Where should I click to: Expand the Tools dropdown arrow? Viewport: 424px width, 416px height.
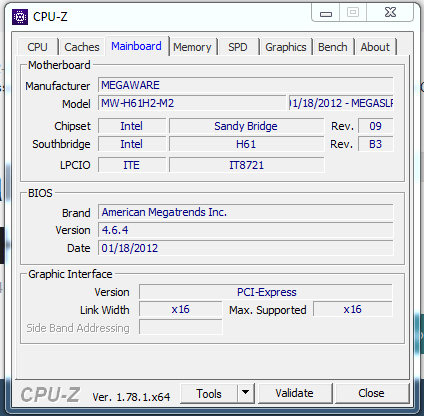246,394
